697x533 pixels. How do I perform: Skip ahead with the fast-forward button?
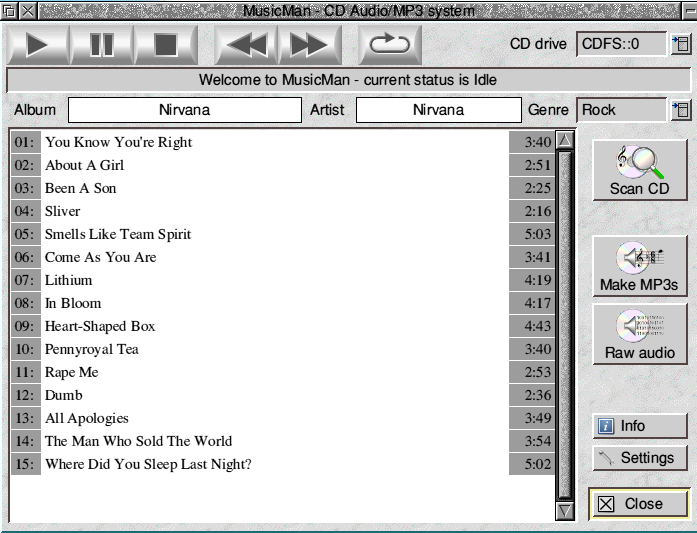click(x=310, y=45)
